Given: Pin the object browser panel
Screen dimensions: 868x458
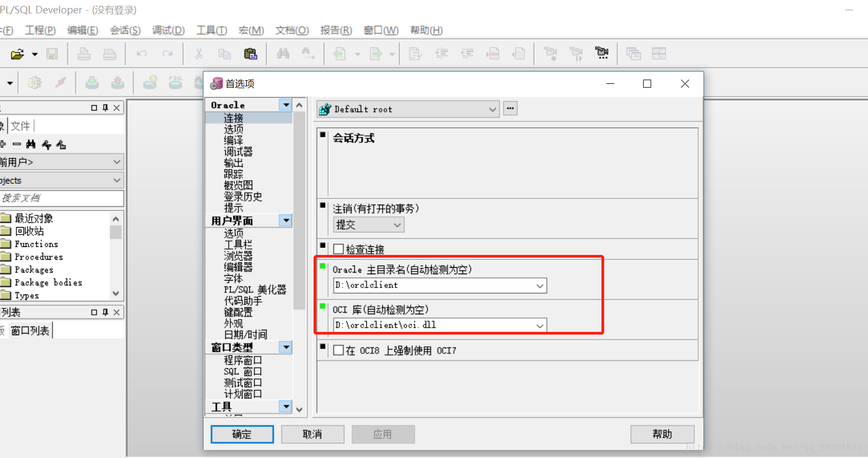Looking at the screenshot, I should 105,108.
